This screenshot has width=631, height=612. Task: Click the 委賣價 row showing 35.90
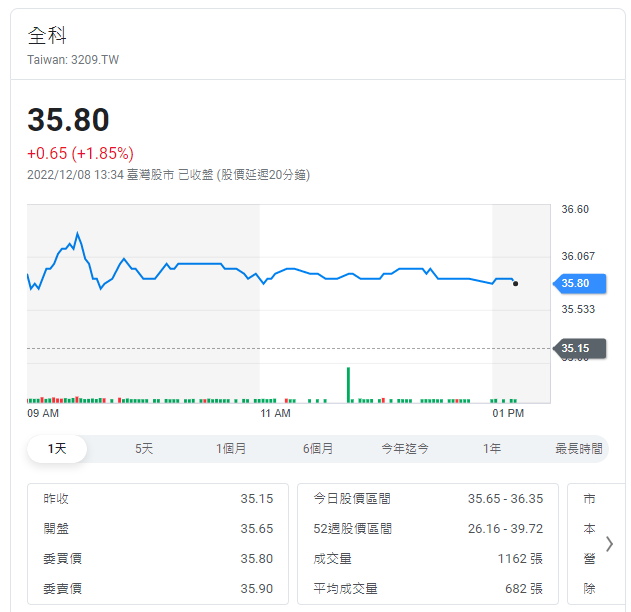157,589
